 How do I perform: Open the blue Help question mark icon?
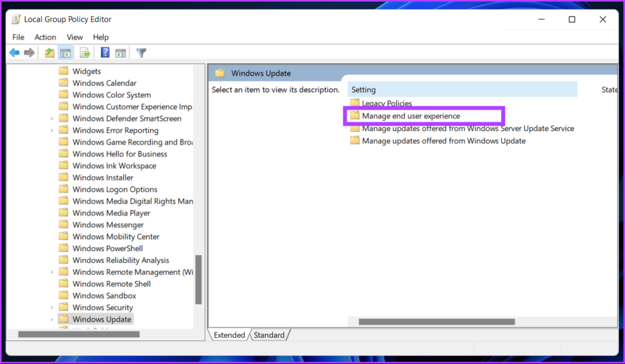[106, 53]
